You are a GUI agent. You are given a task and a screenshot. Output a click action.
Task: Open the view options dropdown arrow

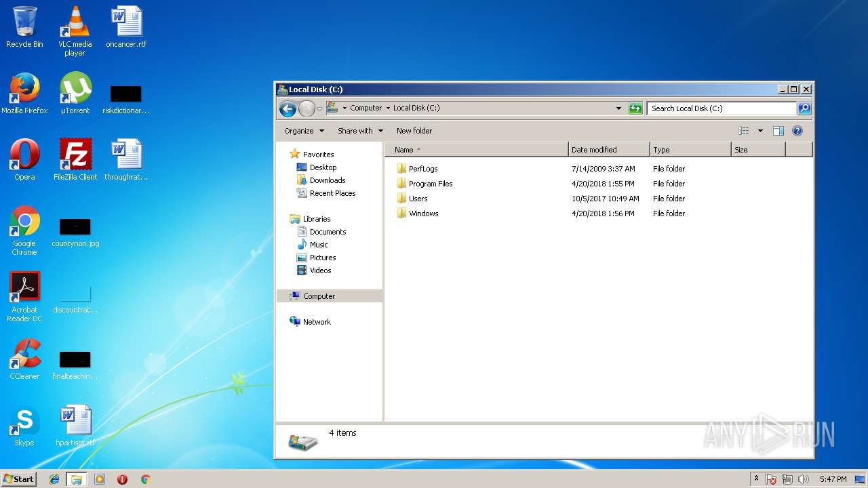coord(760,131)
